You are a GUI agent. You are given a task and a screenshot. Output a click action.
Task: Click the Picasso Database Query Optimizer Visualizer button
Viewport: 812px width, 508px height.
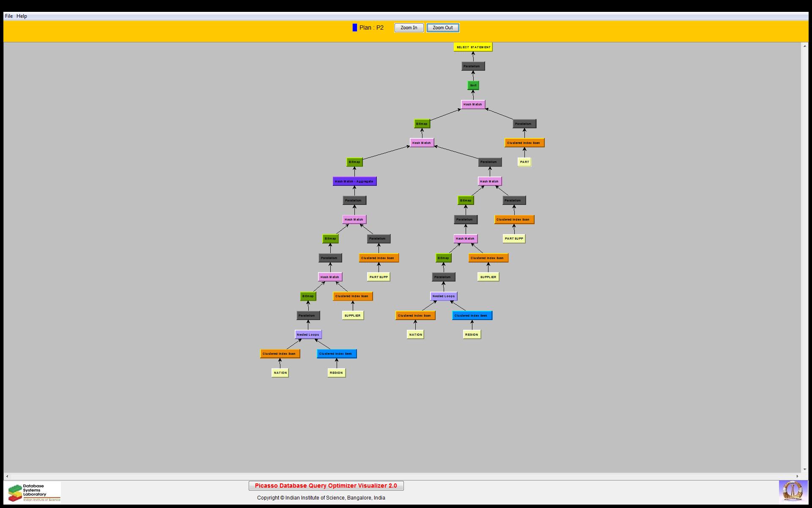click(x=326, y=486)
